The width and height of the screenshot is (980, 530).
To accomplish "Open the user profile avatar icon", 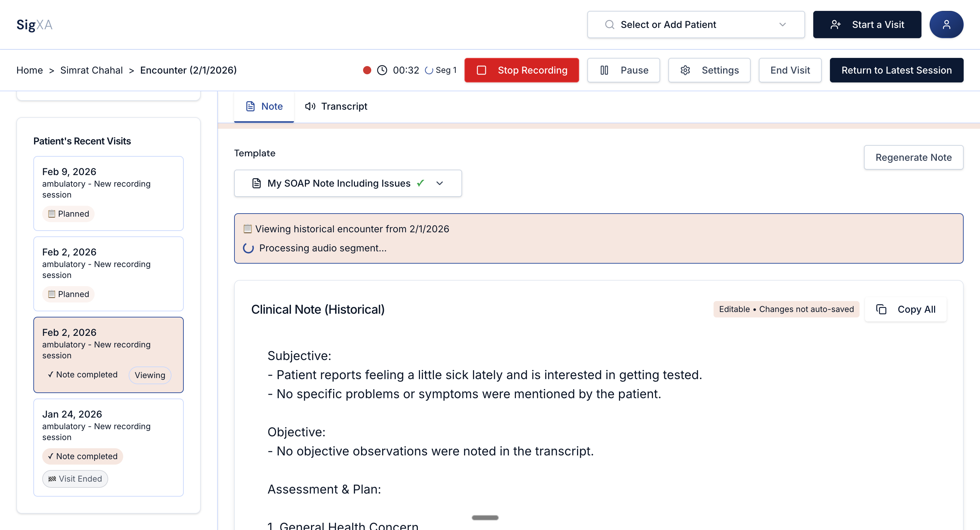I will click(947, 24).
